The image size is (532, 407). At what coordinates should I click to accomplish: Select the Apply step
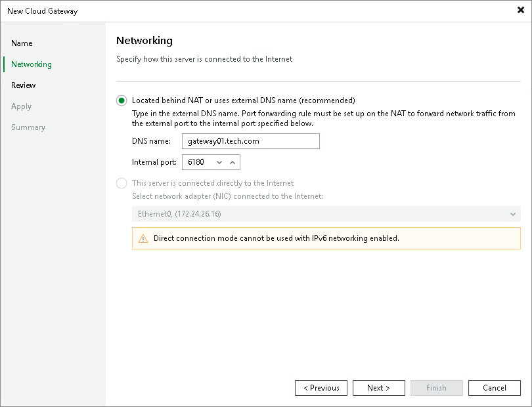coord(21,106)
